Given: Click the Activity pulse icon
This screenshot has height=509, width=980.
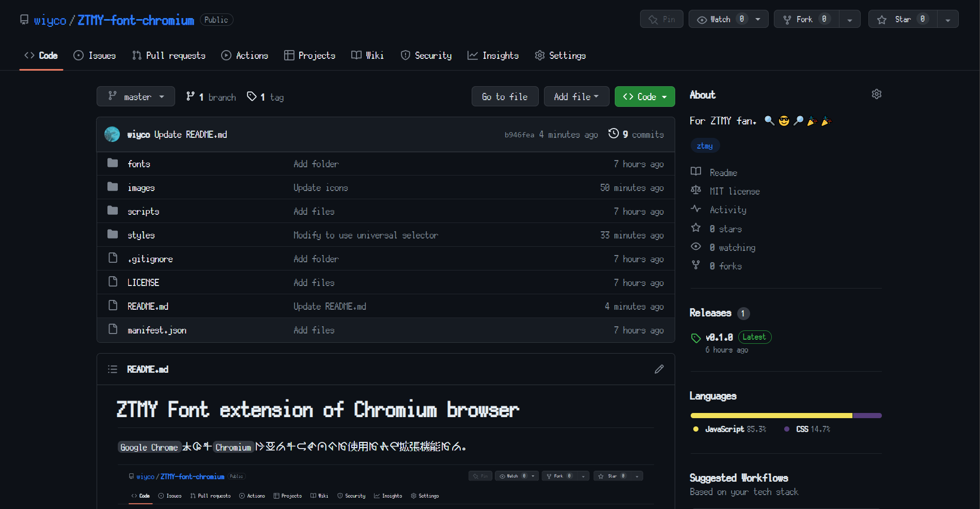Looking at the screenshot, I should [696, 209].
